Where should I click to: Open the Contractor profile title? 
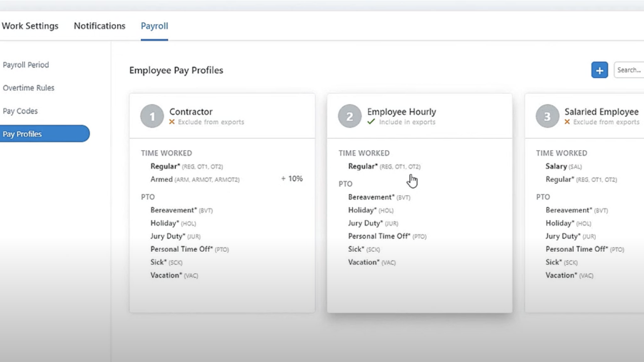point(191,112)
